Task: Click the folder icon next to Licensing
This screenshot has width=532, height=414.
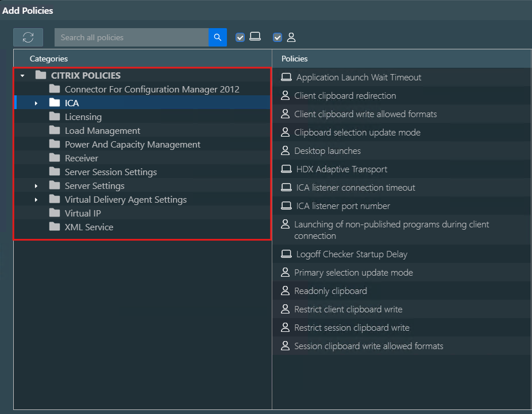Action: pyautogui.click(x=55, y=117)
